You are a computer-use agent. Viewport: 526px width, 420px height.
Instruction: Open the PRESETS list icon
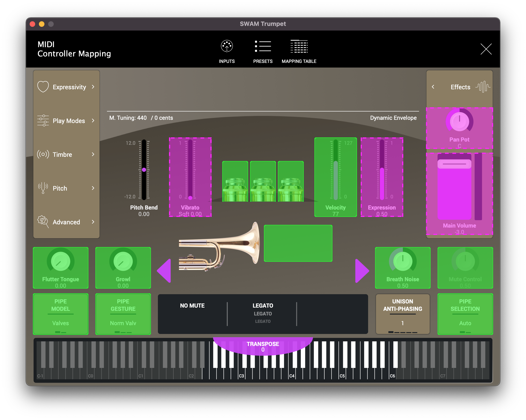[263, 46]
